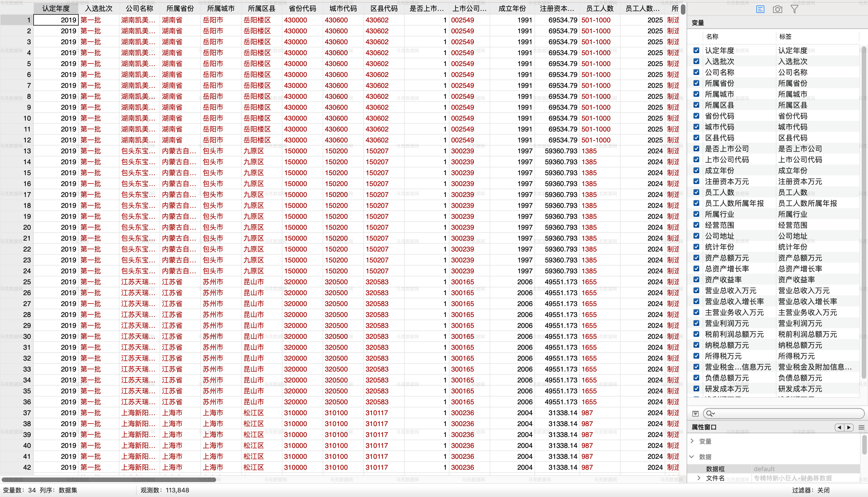Toggle the 注册资本万元 variable checkbox
Image resolution: width=868 pixels, height=497 pixels.
696,181
